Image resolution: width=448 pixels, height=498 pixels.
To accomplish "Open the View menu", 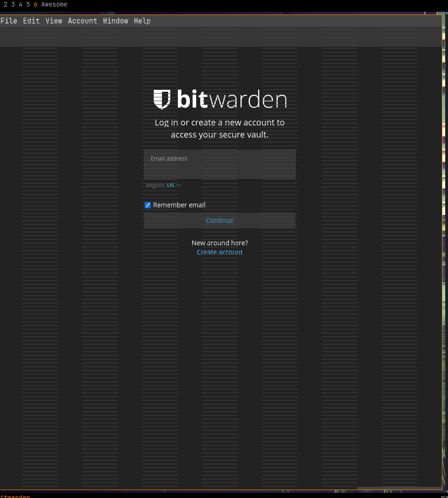I will (54, 21).
